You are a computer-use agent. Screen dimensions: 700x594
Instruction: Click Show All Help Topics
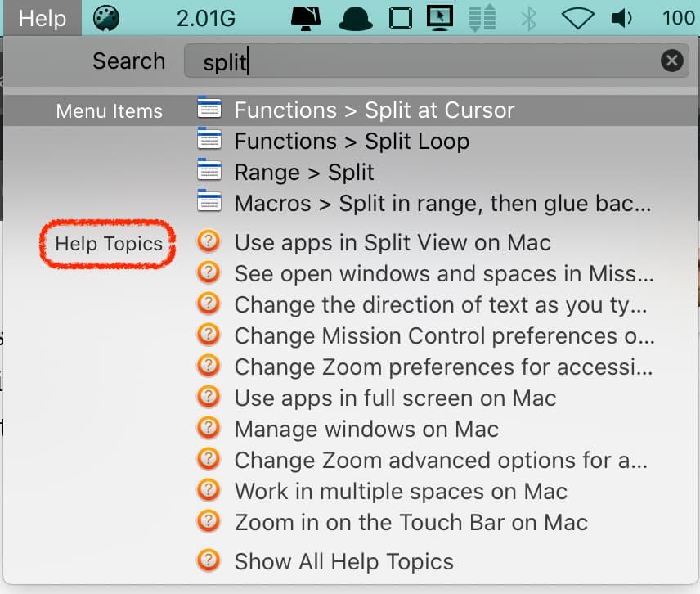343,562
